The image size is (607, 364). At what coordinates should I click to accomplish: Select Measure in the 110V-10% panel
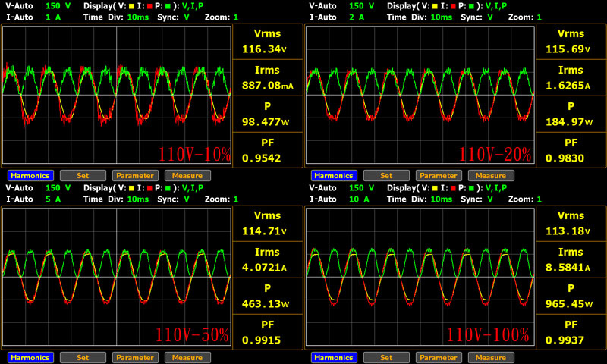coord(187,176)
